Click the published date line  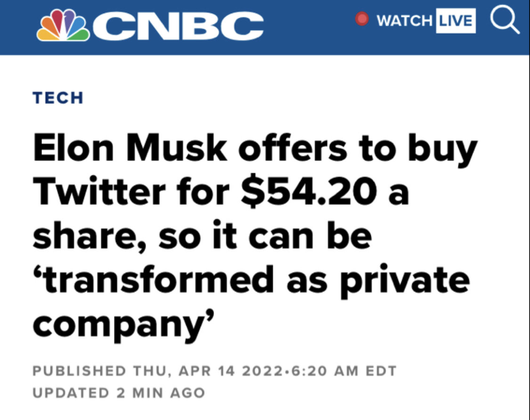pos(214,371)
